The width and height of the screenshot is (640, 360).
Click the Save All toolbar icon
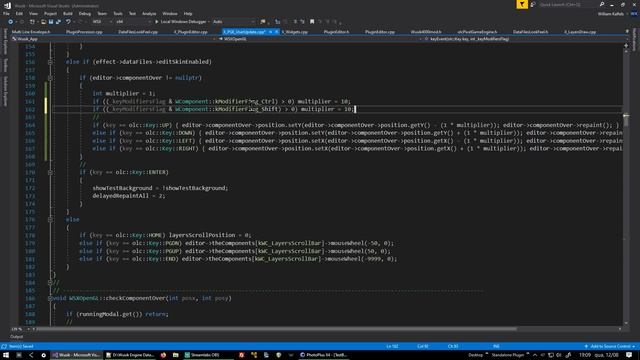click(x=58, y=22)
